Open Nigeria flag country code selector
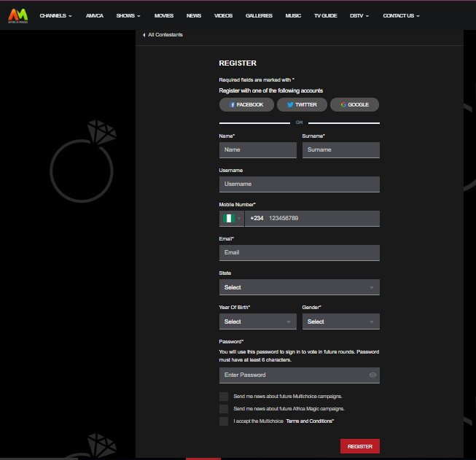This screenshot has width=476, height=460. [x=231, y=218]
